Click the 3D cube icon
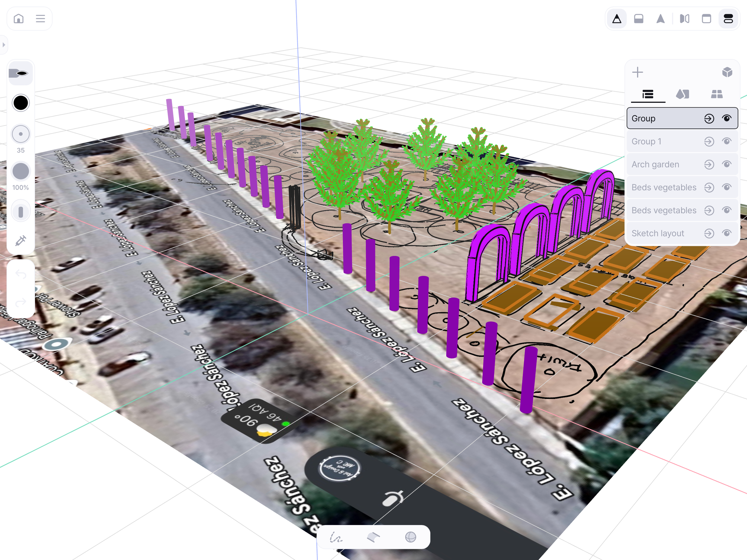 coord(727,72)
